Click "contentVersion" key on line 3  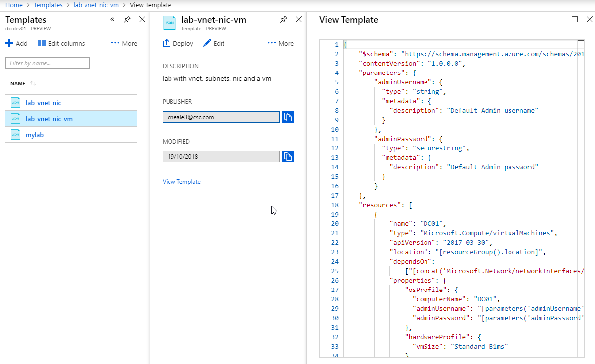point(389,64)
